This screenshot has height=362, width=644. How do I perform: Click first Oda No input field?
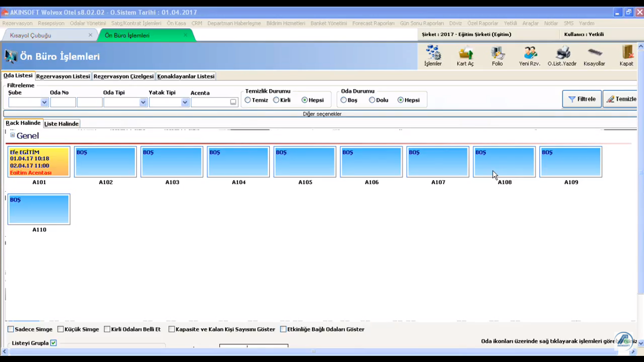(63, 102)
